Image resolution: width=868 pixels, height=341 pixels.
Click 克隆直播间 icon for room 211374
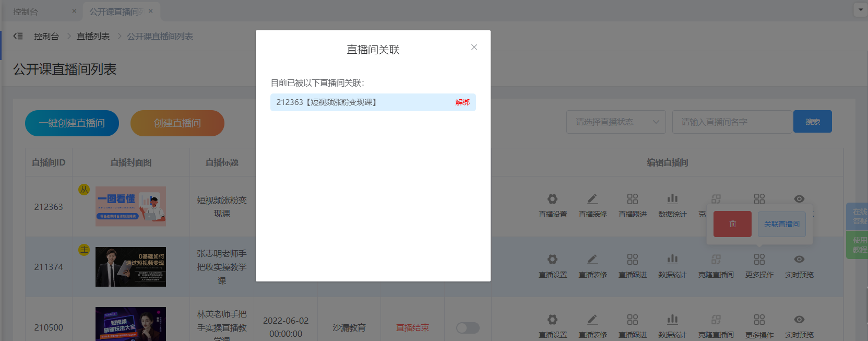(x=716, y=260)
